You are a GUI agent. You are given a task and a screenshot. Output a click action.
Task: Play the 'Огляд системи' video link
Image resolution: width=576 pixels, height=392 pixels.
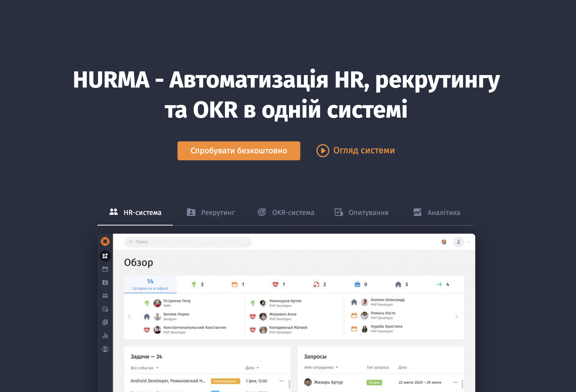pos(356,151)
